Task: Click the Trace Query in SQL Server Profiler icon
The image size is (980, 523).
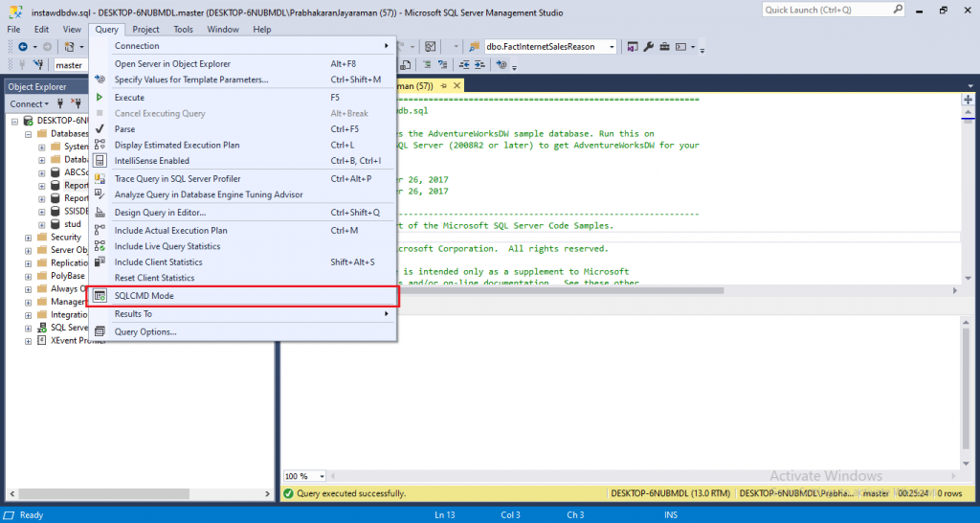Action: coord(100,178)
